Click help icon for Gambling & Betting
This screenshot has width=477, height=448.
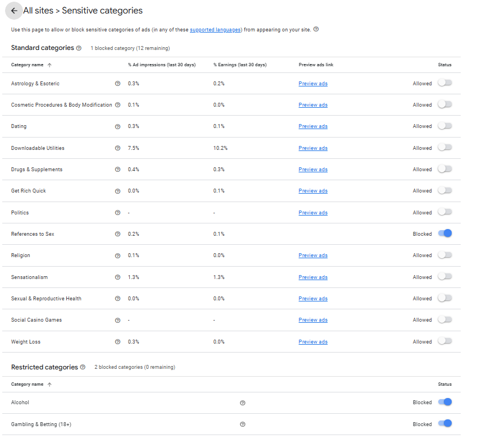(x=242, y=424)
